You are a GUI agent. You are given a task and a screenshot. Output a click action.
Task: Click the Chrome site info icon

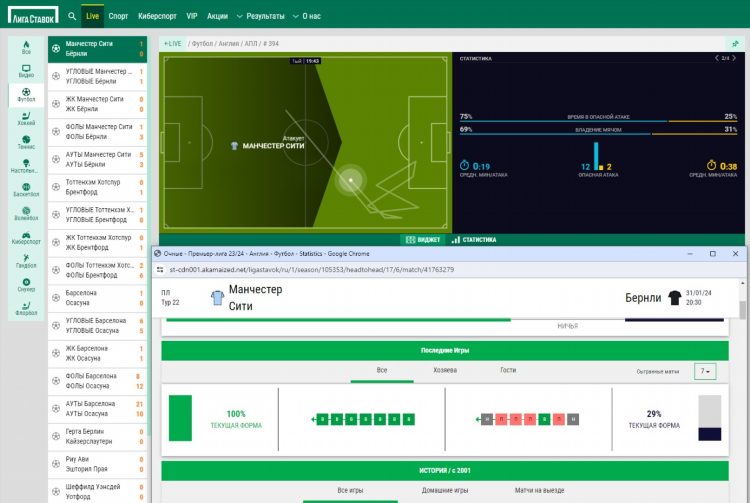tap(160, 270)
